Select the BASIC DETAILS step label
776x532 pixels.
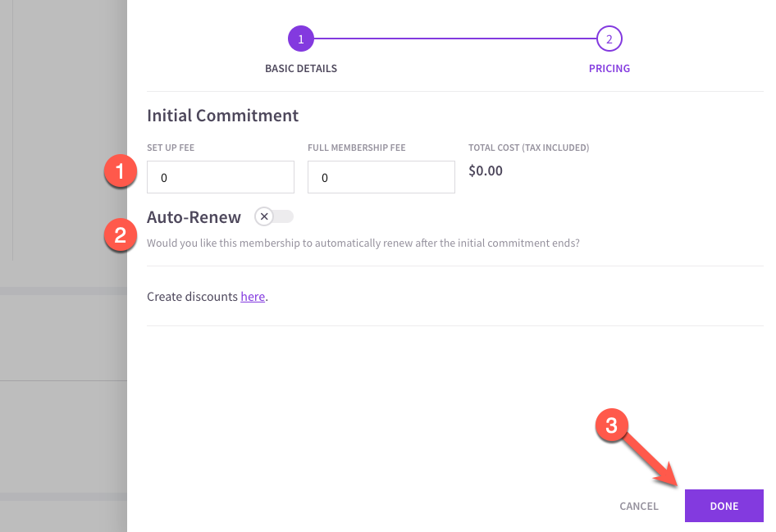pos(301,69)
